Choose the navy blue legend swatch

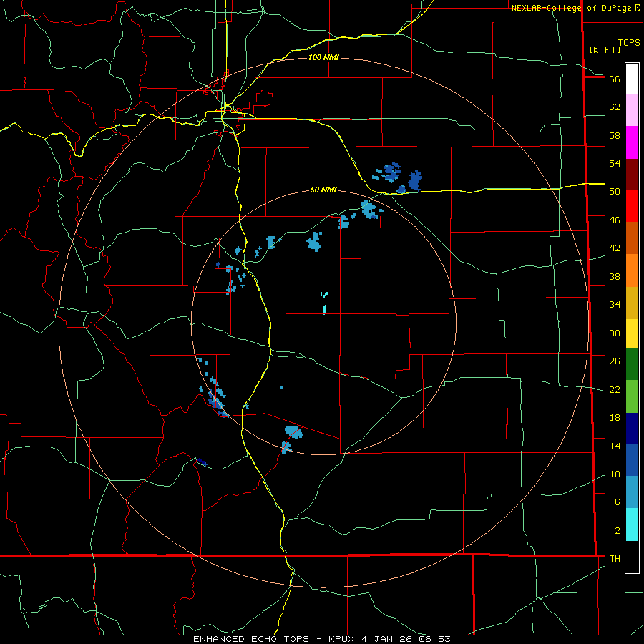(x=632, y=429)
